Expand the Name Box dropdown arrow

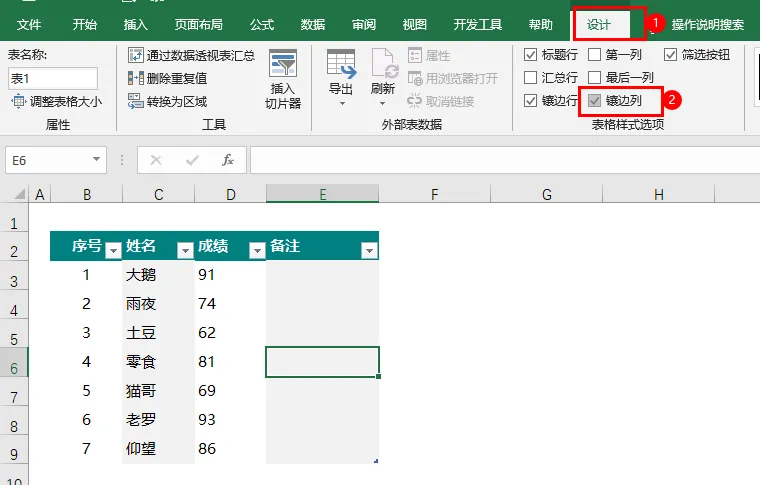(96, 160)
